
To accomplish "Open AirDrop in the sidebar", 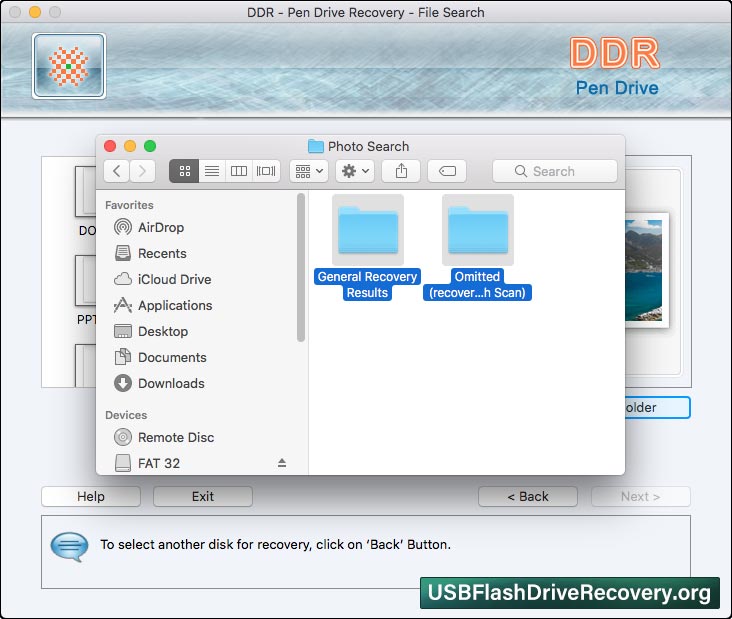I will [x=161, y=227].
